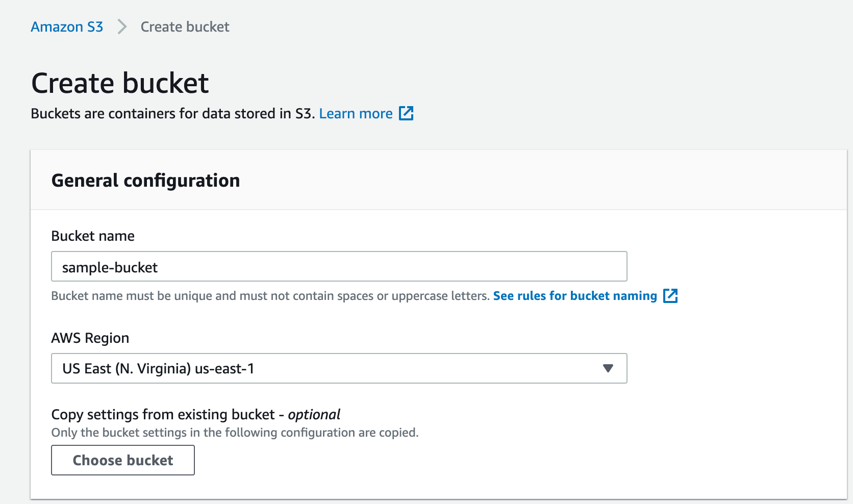The width and height of the screenshot is (853, 504).
Task: Click the Copy settings from existing bucket label
Action: pyautogui.click(x=196, y=414)
